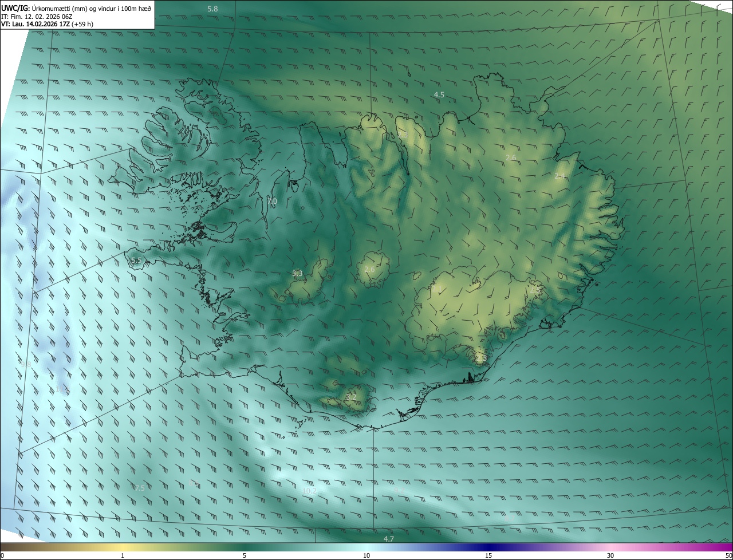The image size is (733, 560).
Task: Click the '10' tick label on the scale
Action: coord(366,555)
